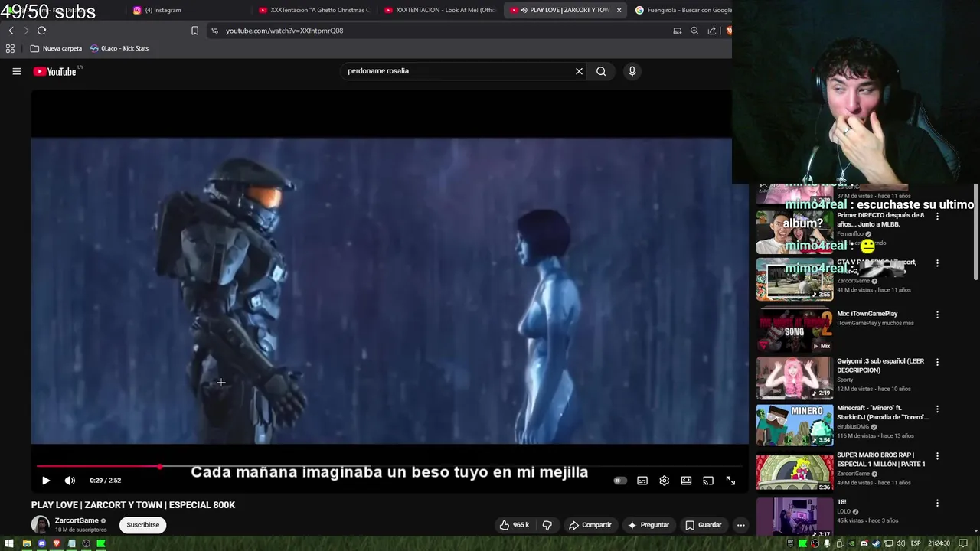Image resolution: width=980 pixels, height=551 pixels.
Task: Toggle the autoplay switch in player
Action: [x=620, y=481]
